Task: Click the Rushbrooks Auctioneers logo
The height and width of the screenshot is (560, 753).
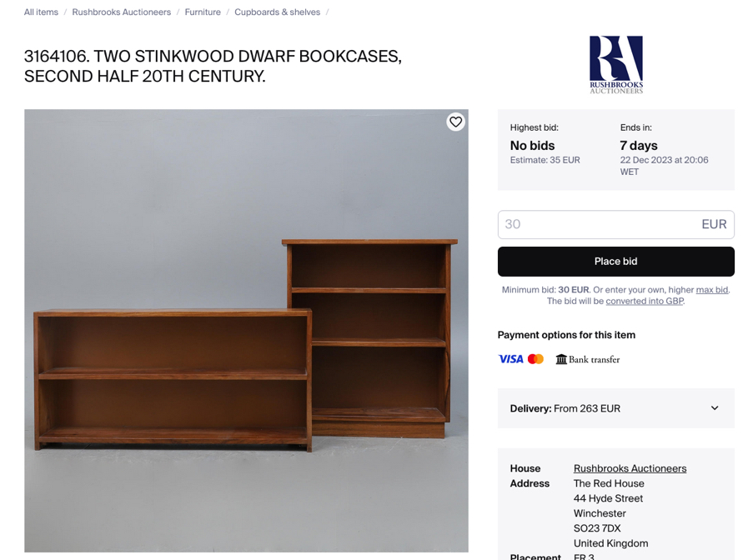Action: click(x=616, y=65)
